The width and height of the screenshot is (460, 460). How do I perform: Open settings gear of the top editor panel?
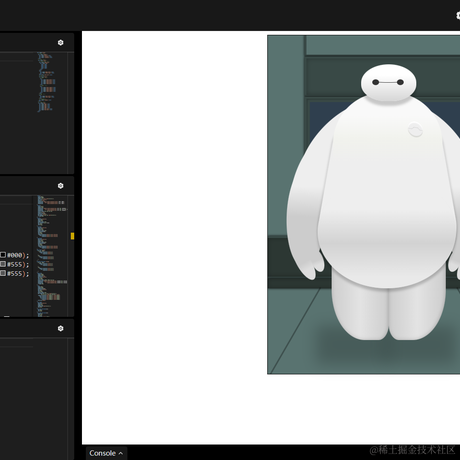[x=60, y=43]
